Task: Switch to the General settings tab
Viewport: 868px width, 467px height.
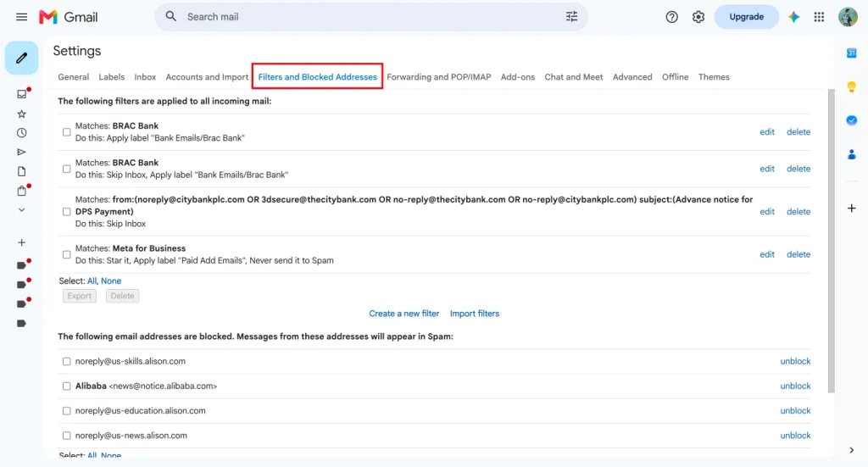Action: tap(73, 77)
